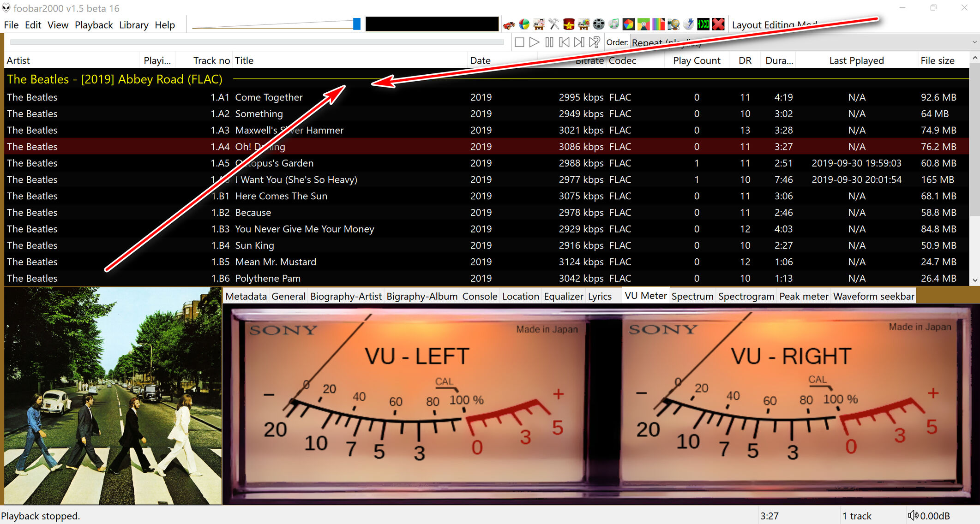Click the Layout Editing Mode toolbar label
The width and height of the screenshot is (980, 524).
point(775,25)
